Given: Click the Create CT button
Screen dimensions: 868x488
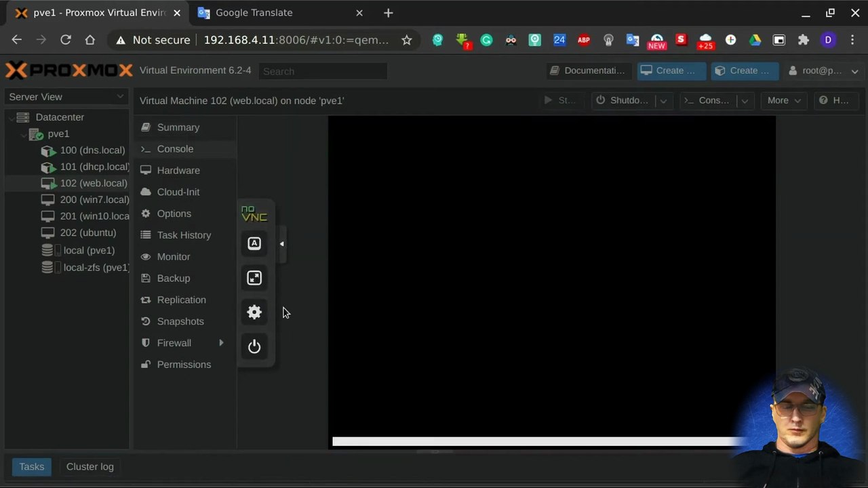Looking at the screenshot, I should click(x=744, y=70).
